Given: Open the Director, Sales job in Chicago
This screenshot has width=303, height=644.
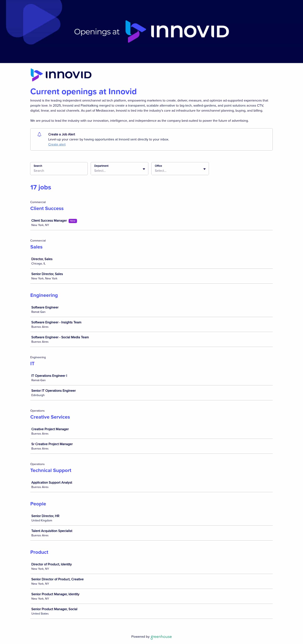Looking at the screenshot, I should 151,261.
